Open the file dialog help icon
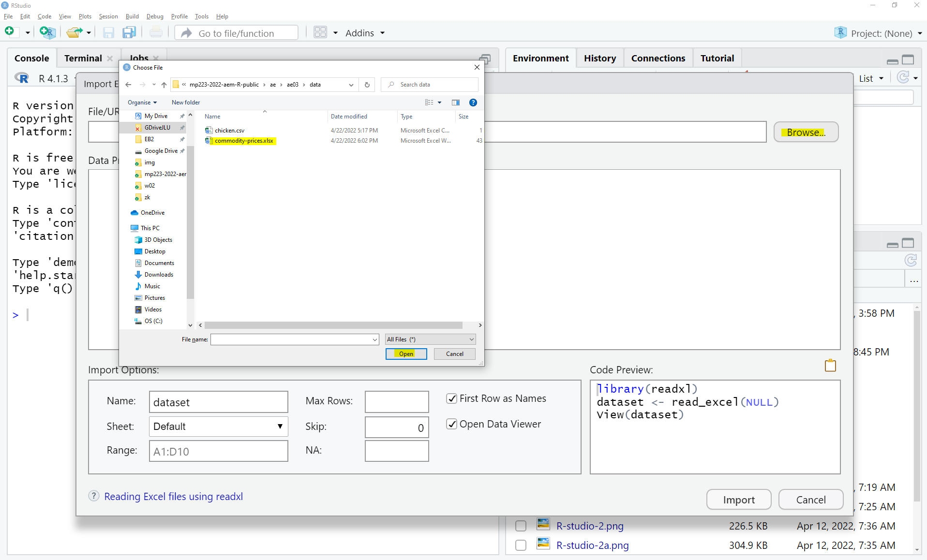Image resolution: width=927 pixels, height=560 pixels. 473,103
